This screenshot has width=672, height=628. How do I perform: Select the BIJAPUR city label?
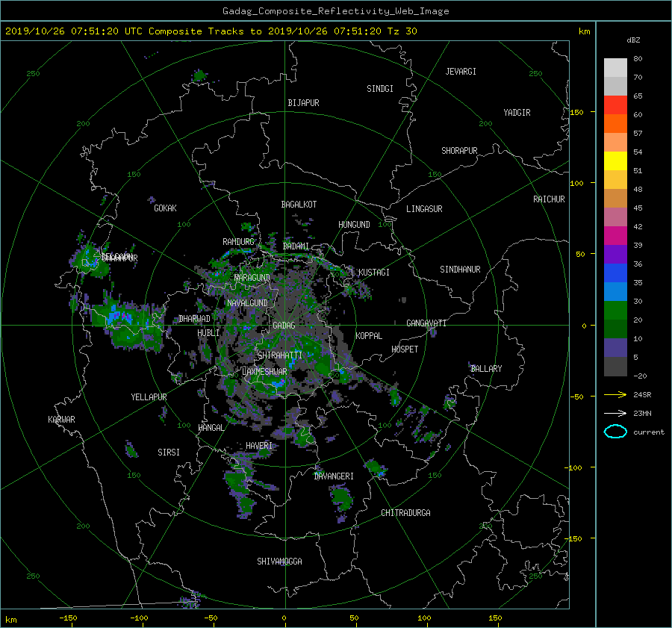click(x=303, y=103)
